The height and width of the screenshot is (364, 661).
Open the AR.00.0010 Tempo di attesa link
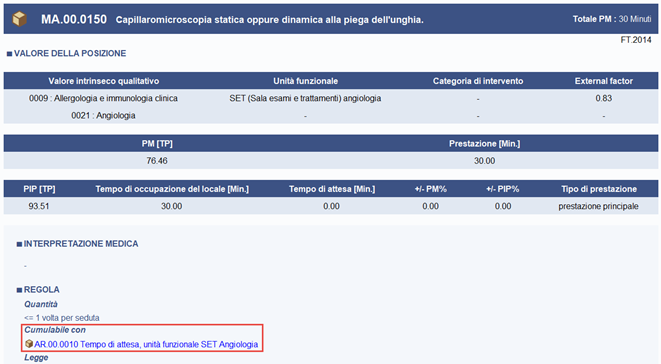click(x=146, y=344)
